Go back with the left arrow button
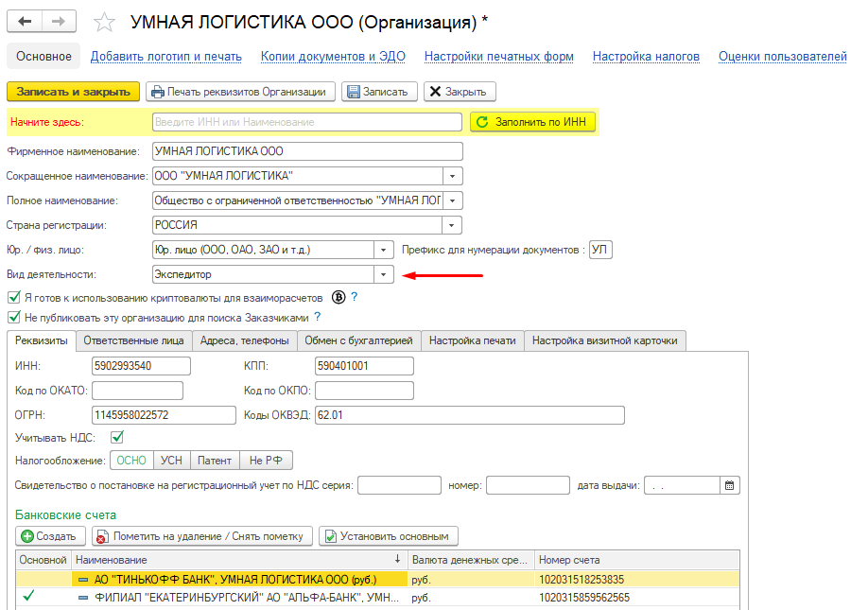The width and height of the screenshot is (868, 610). point(25,22)
